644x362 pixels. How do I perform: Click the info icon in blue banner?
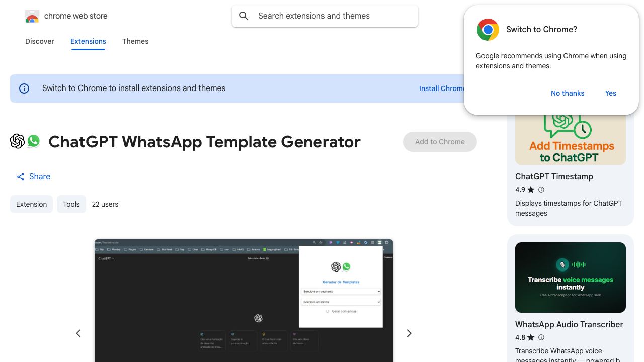pos(24,88)
